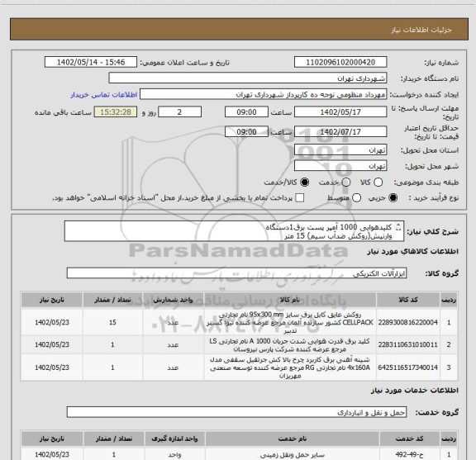Click the description area scroll arrows
The height and width of the screenshot is (460, 476).
point(398,227)
